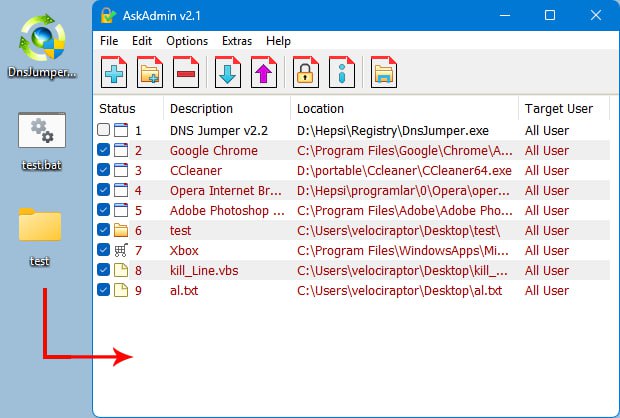Enable blocking checkbox for DNS Jumper v2.2

[x=104, y=130]
